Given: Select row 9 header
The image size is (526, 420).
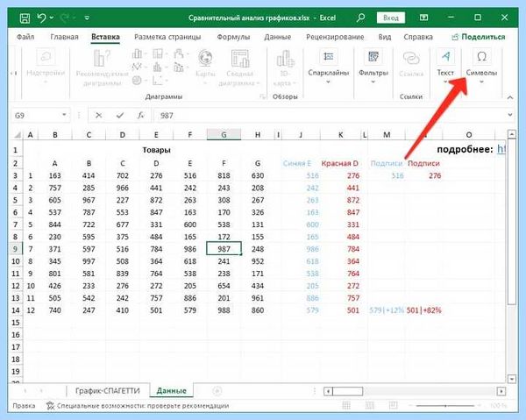Looking at the screenshot, I should tap(16, 249).
